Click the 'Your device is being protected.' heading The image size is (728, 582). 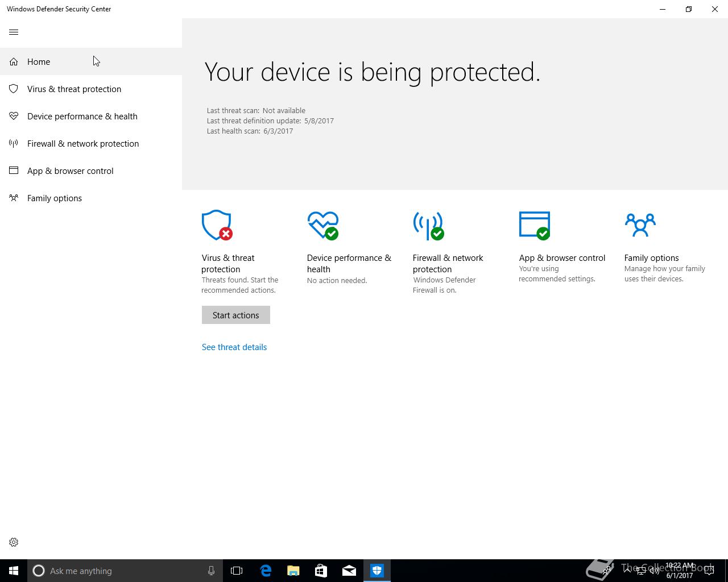(373, 72)
